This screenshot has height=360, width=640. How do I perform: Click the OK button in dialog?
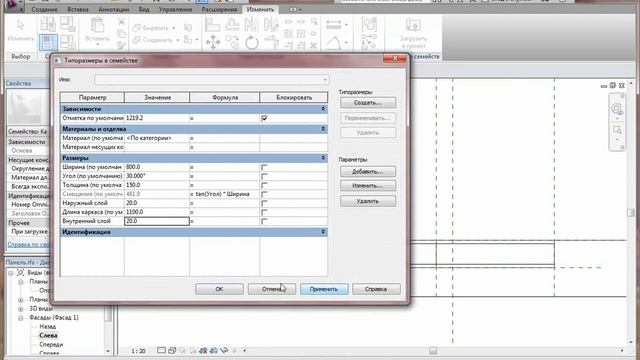(219, 289)
